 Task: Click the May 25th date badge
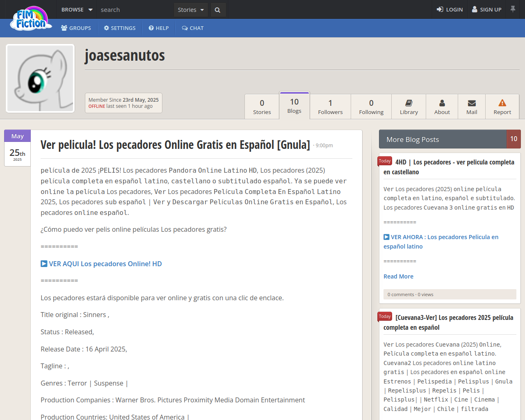[x=17, y=148]
